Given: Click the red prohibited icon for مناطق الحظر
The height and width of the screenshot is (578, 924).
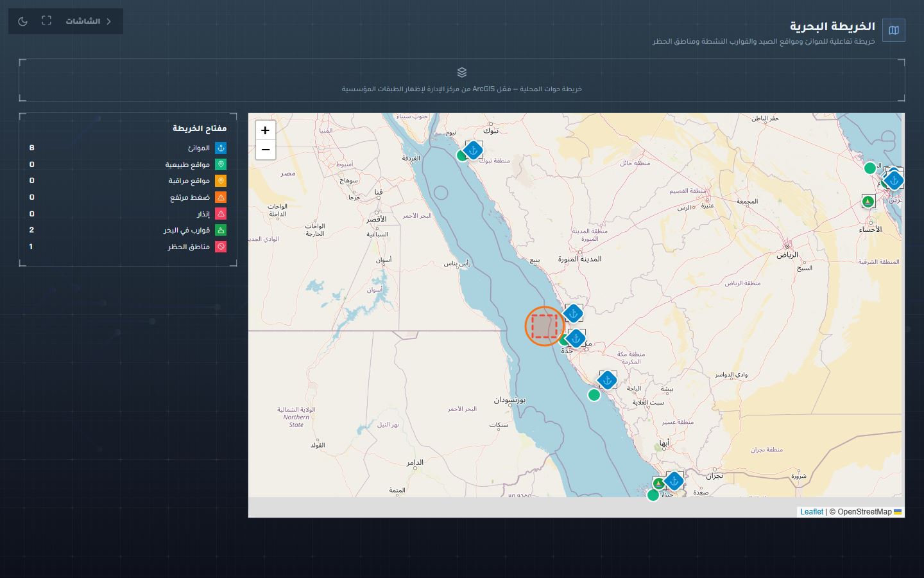Looking at the screenshot, I should pos(221,247).
